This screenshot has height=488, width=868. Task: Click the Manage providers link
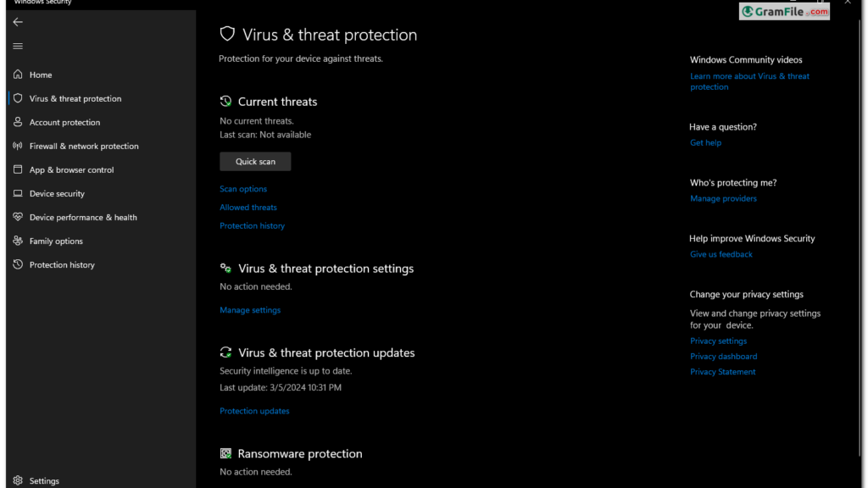(723, 198)
